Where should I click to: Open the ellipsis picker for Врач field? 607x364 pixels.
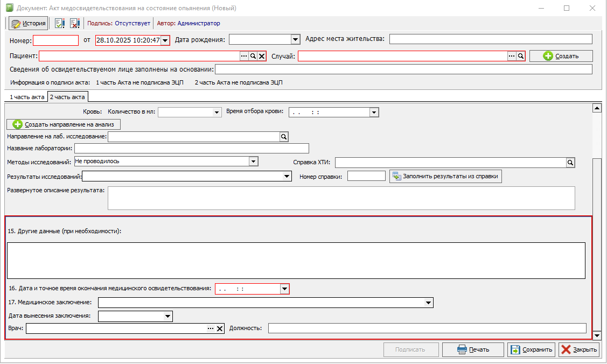point(211,329)
